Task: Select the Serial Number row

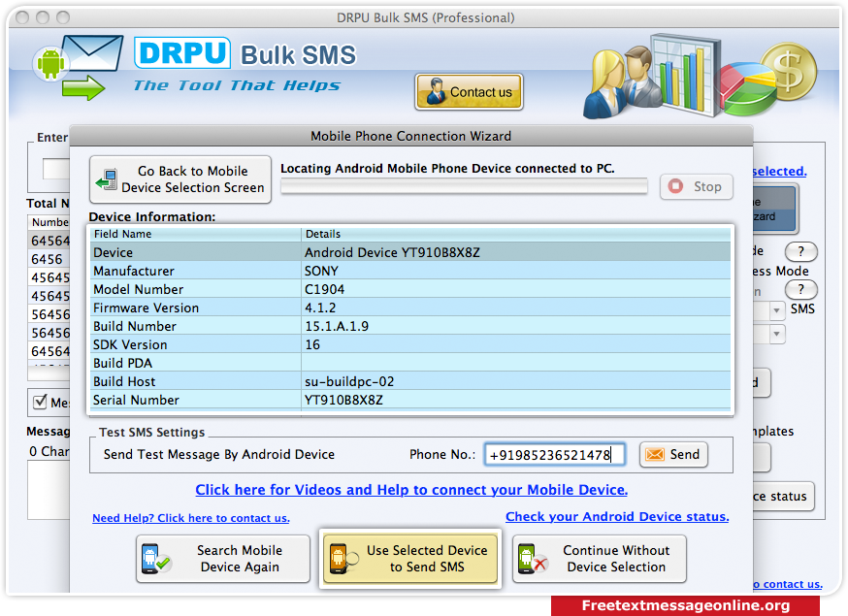Action: click(410, 399)
